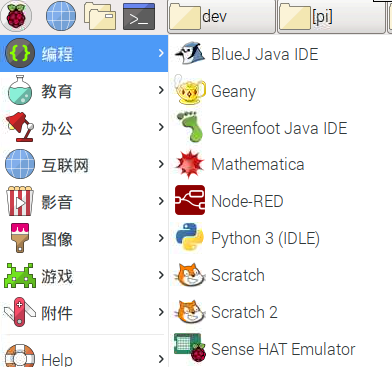Click the 编程 curly-braces category icon
This screenshot has height=367, width=392.
pos(20,53)
